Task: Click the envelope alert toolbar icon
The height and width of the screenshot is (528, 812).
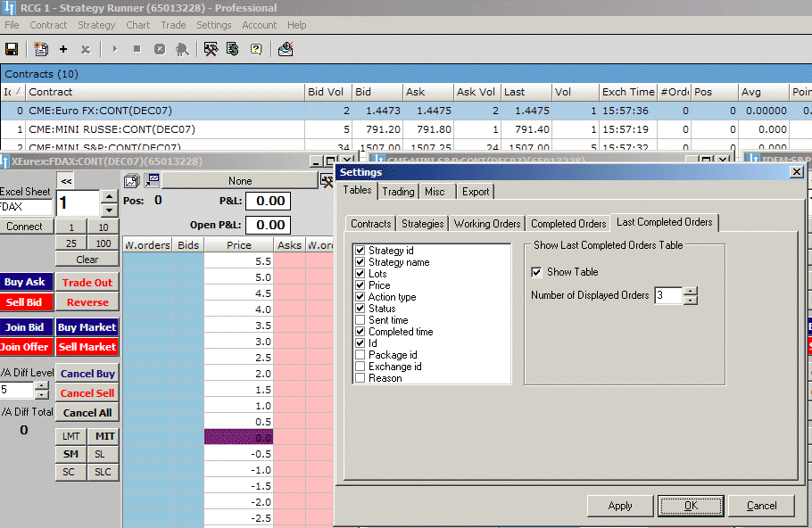Action: 286,49
